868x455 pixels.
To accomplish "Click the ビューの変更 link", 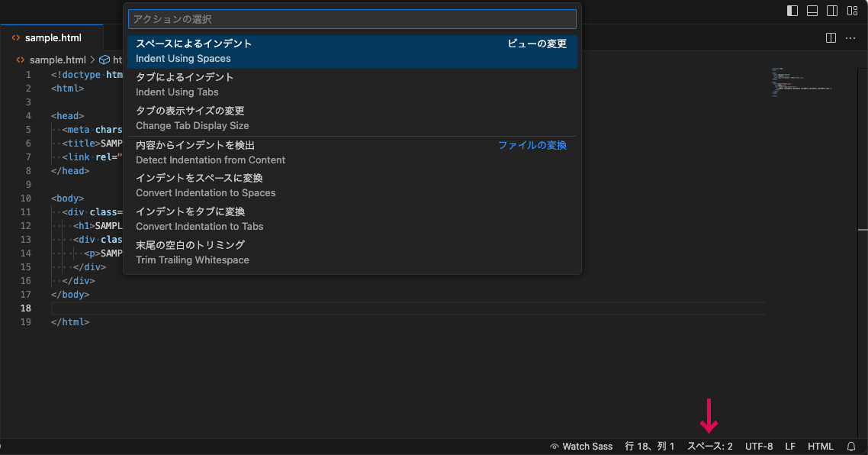I will coord(536,44).
